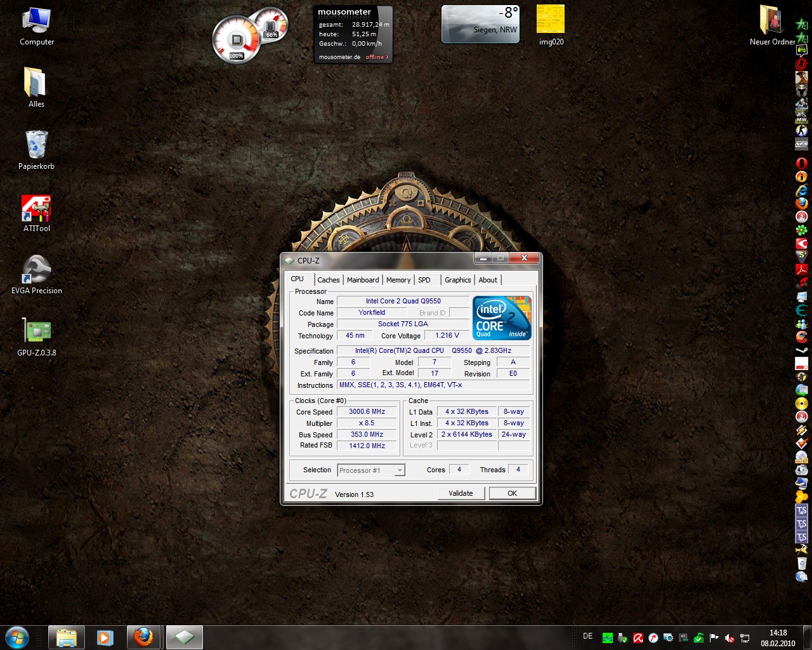The image size is (812, 650).
Task: Open the clock showing 14:18
Action: (778, 637)
